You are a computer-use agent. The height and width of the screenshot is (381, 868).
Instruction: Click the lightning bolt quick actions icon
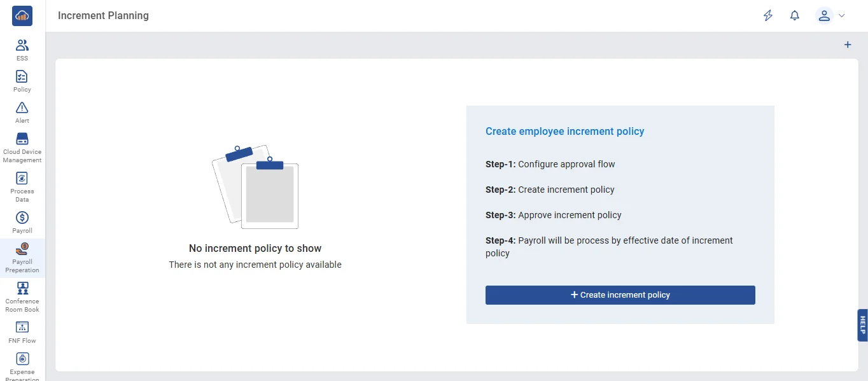[768, 16]
